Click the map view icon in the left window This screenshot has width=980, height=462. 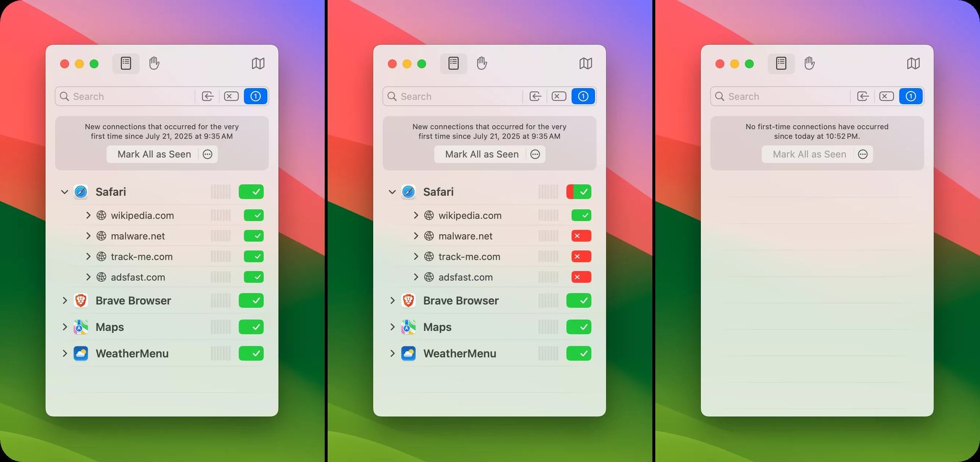258,63
